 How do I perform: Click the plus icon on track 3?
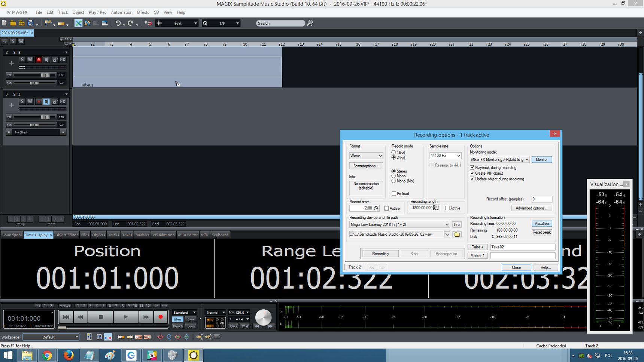(11, 105)
